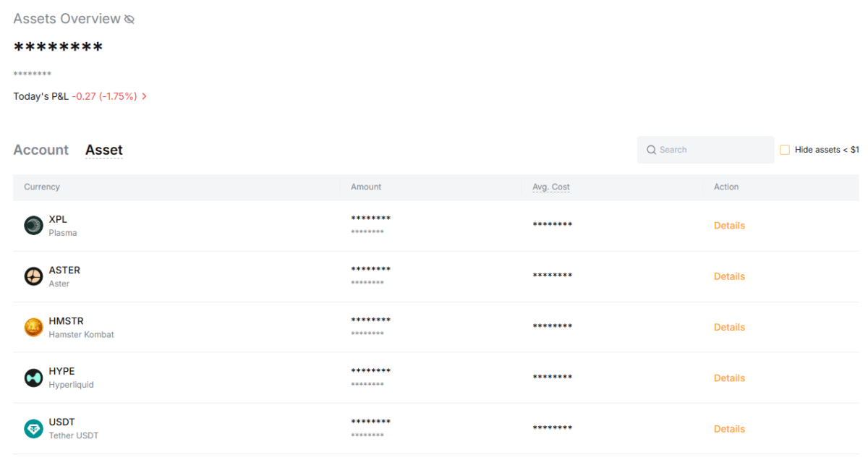The image size is (868, 468).
Task: Focus the asset Search field
Action: tap(705, 150)
